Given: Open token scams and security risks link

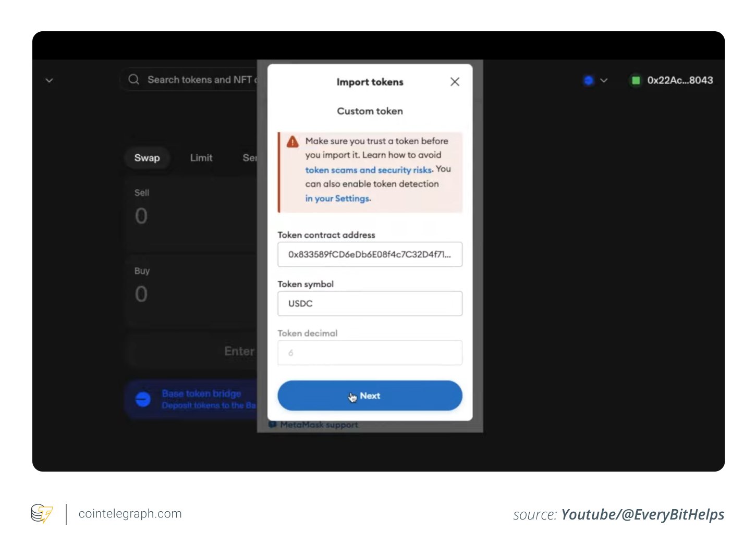Looking at the screenshot, I should click(368, 170).
